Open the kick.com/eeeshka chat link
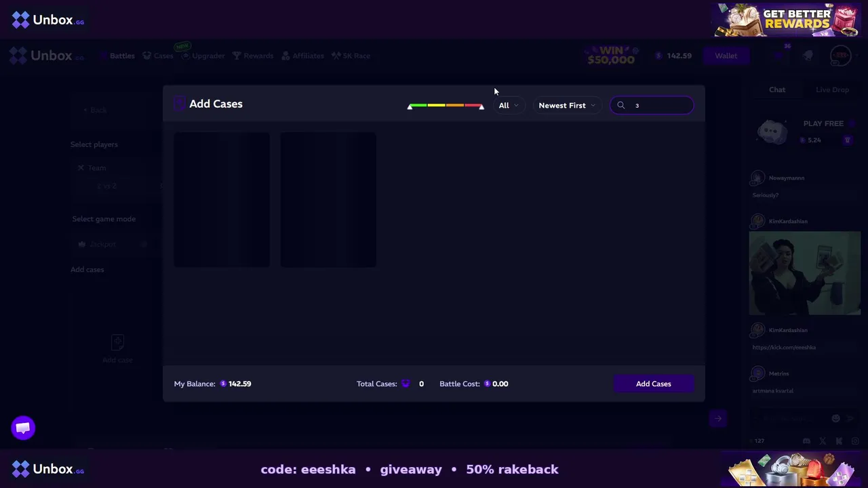This screenshot has height=488, width=868. pyautogui.click(x=784, y=347)
